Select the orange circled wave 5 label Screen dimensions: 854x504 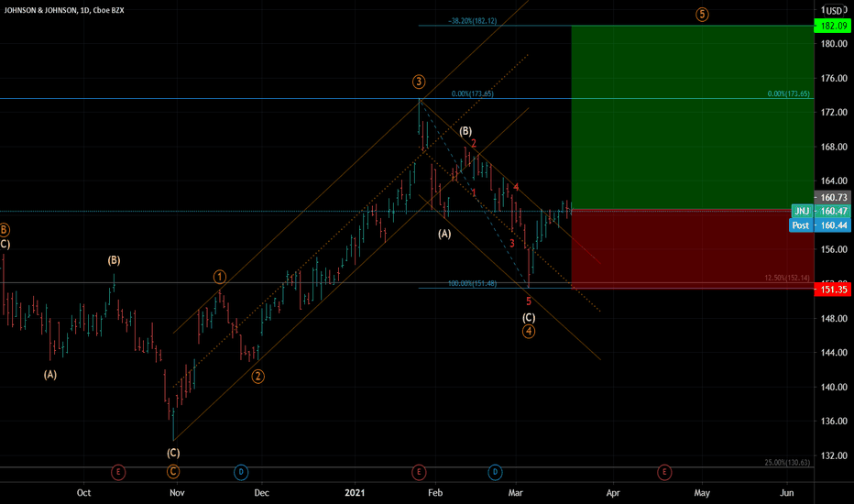coord(702,15)
